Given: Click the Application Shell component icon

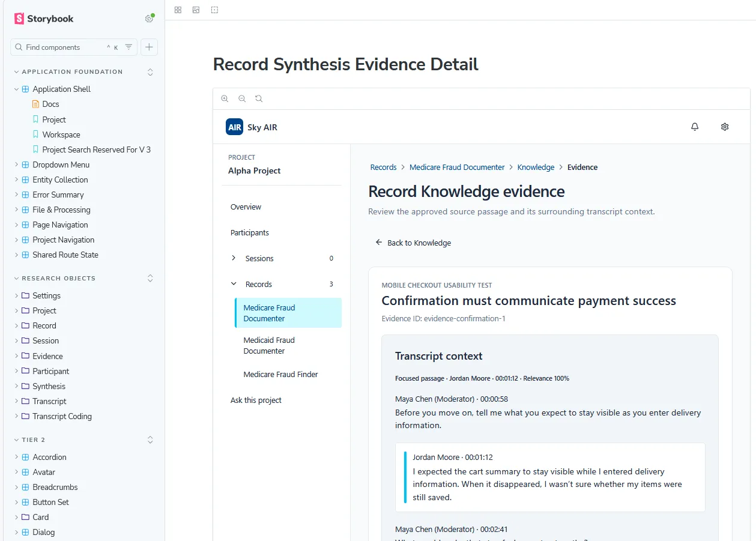Looking at the screenshot, I should (x=25, y=89).
